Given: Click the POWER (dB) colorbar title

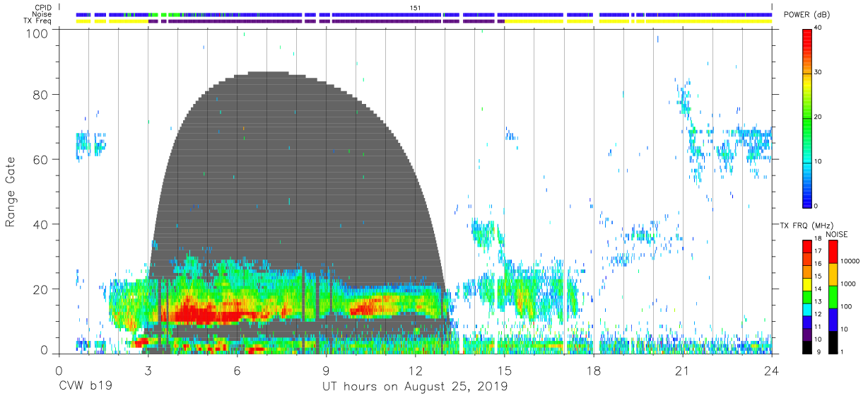Looking at the screenshot, I should [x=807, y=15].
